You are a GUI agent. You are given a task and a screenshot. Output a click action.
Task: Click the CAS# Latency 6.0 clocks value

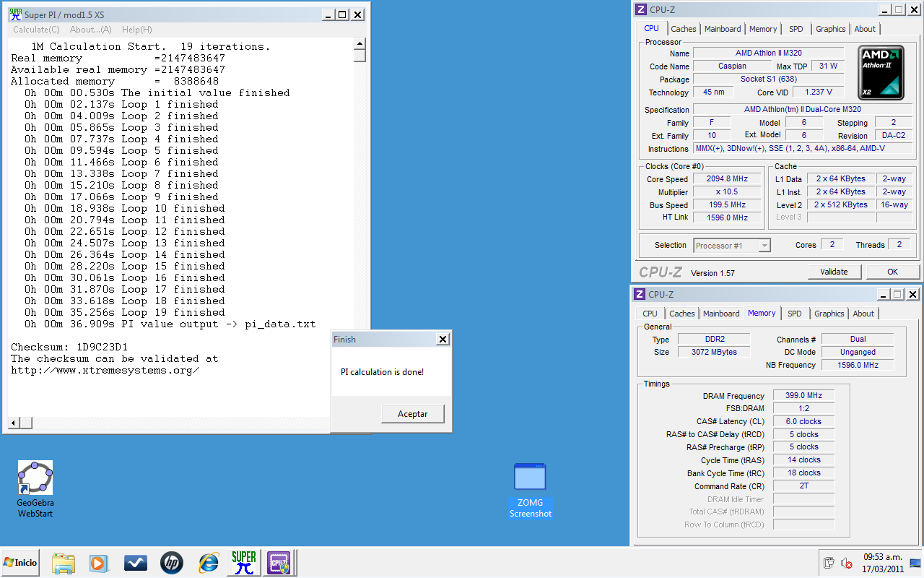tap(803, 421)
